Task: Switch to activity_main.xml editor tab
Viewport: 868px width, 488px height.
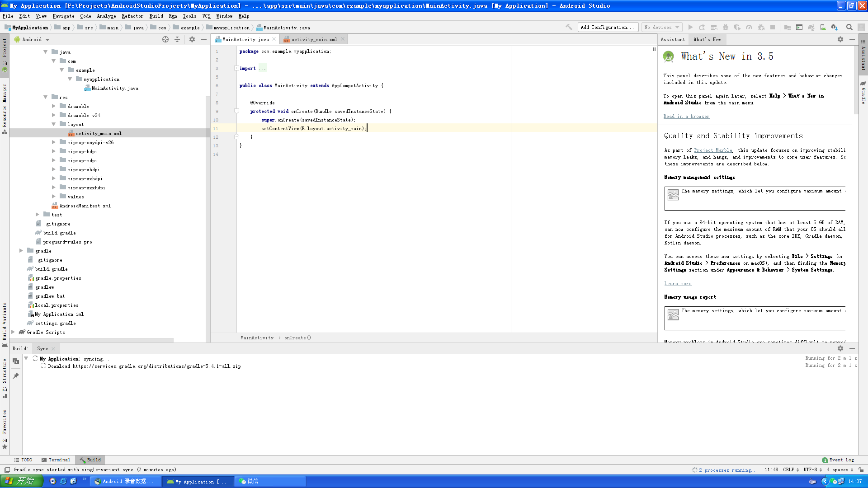Action: coord(314,39)
